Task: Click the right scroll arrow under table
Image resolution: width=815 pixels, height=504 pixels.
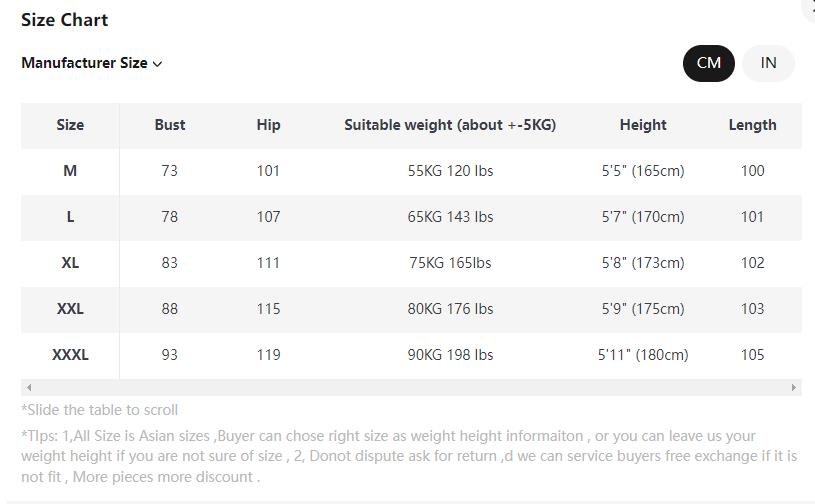Action: coord(794,387)
